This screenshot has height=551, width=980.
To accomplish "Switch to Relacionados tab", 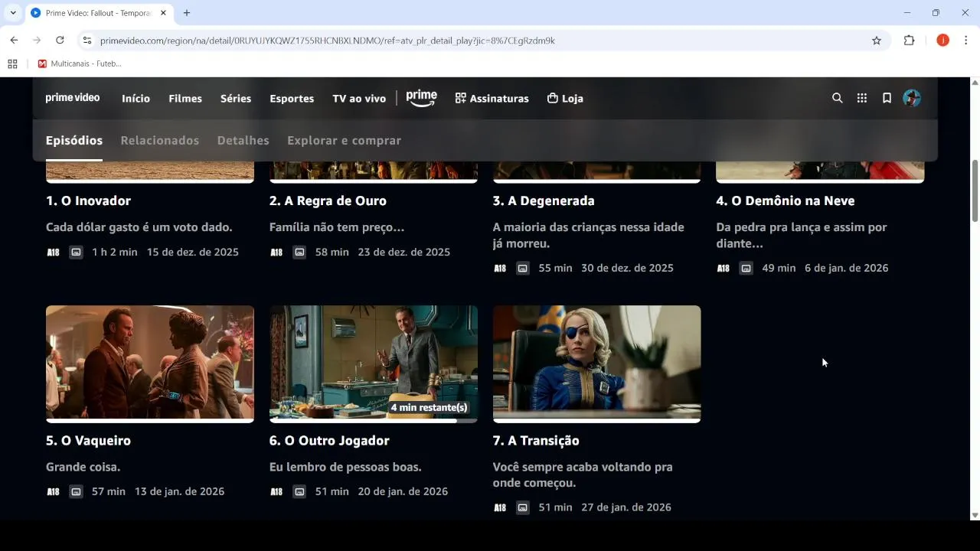I will point(160,141).
